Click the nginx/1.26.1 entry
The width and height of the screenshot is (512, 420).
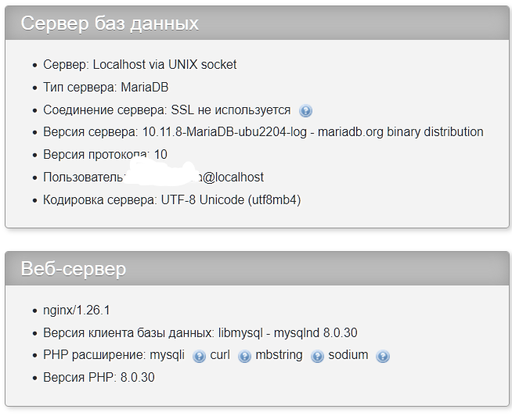pyautogui.click(x=77, y=310)
